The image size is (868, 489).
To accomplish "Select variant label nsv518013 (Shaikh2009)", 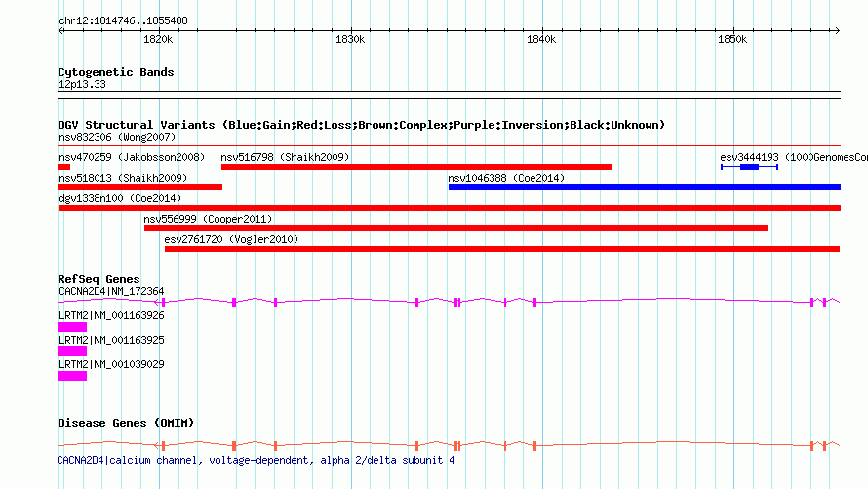I will coord(123,178).
